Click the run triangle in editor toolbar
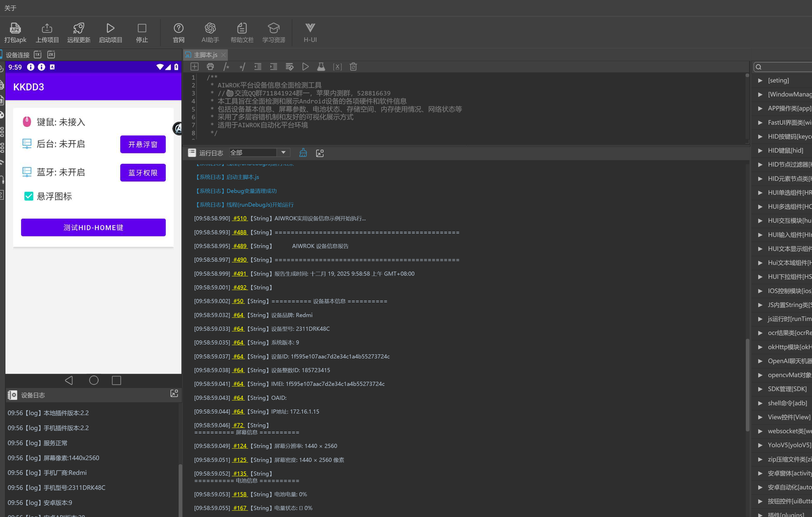Viewport: 812px width, 517px height. point(306,67)
